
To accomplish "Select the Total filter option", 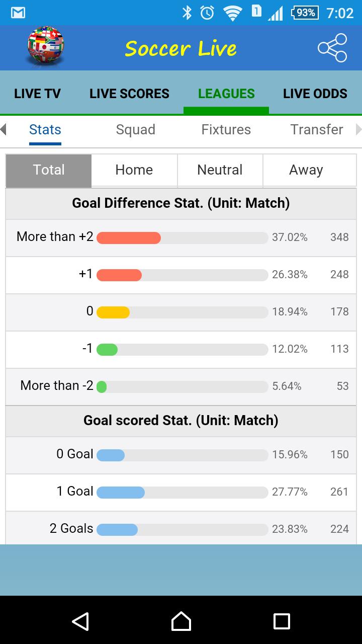I will [49, 170].
